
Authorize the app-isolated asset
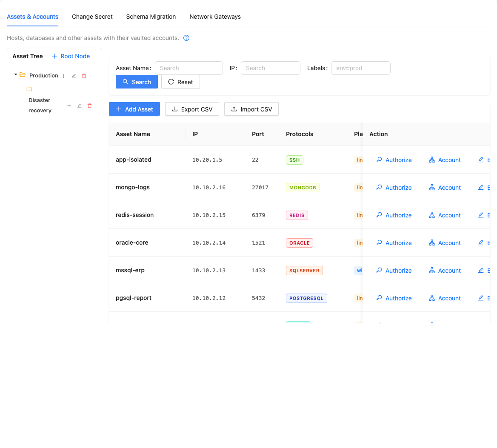tap(394, 160)
